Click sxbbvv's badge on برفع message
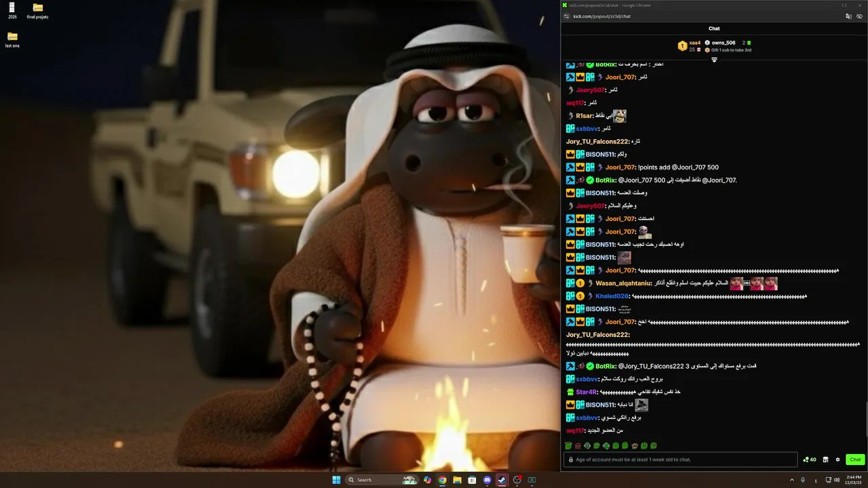868x488 pixels. [x=570, y=418]
